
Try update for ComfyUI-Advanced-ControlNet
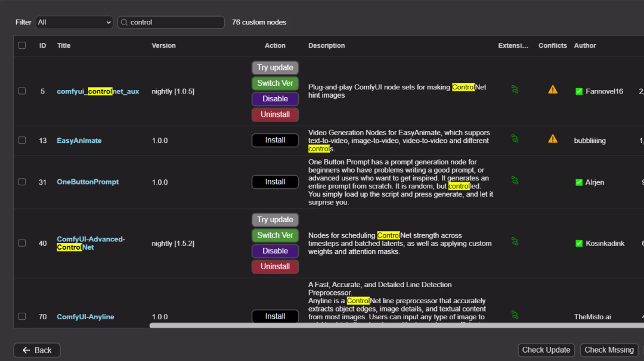275,219
